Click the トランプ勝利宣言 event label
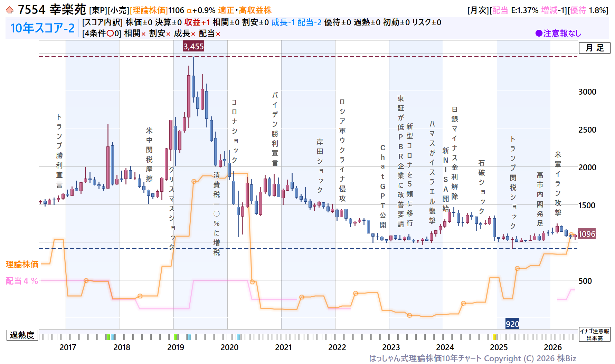Screen dimensions: 615x364 tap(59, 151)
